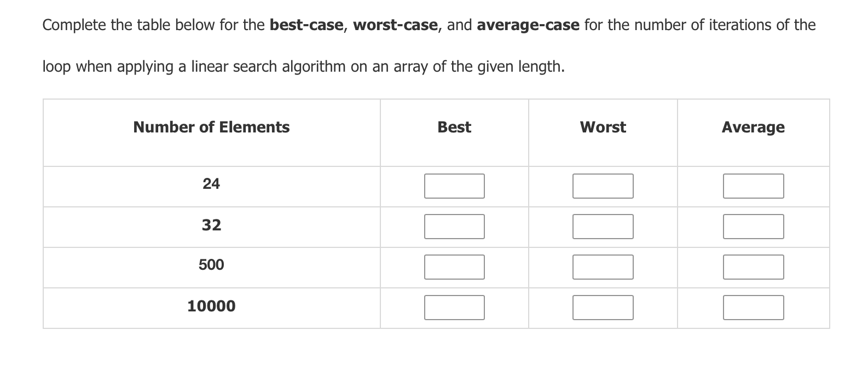Click the Best input field for 24 elements
This screenshot has width=868, height=382.
[454, 186]
